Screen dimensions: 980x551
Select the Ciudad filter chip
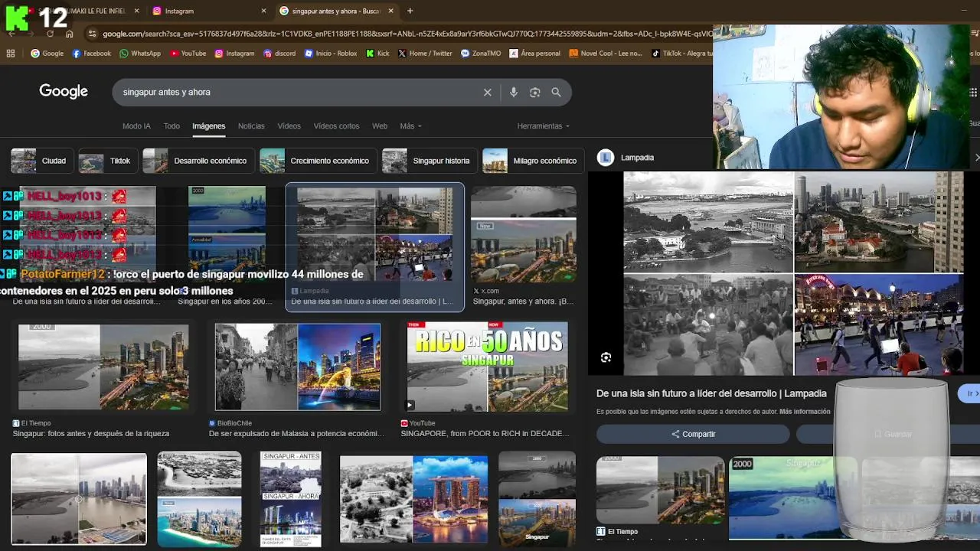click(41, 161)
